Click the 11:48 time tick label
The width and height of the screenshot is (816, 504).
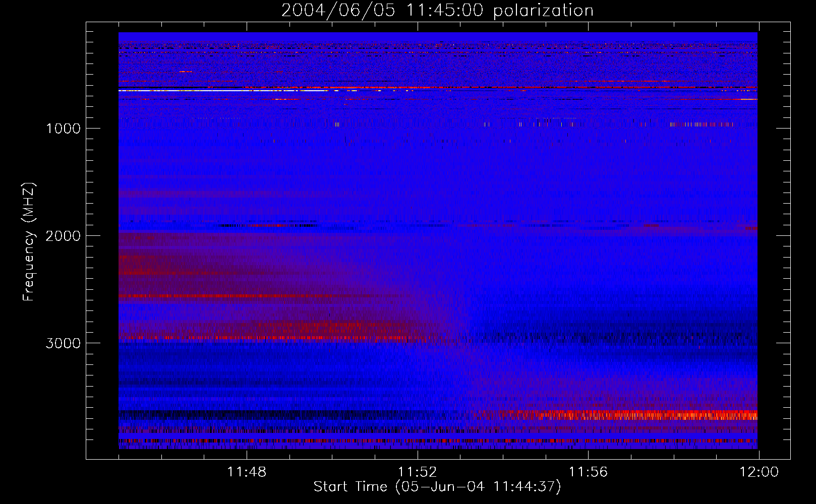pyautogui.click(x=247, y=472)
